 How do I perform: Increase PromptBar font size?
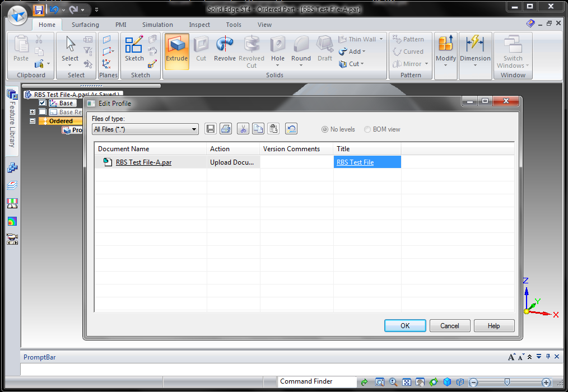pos(511,357)
